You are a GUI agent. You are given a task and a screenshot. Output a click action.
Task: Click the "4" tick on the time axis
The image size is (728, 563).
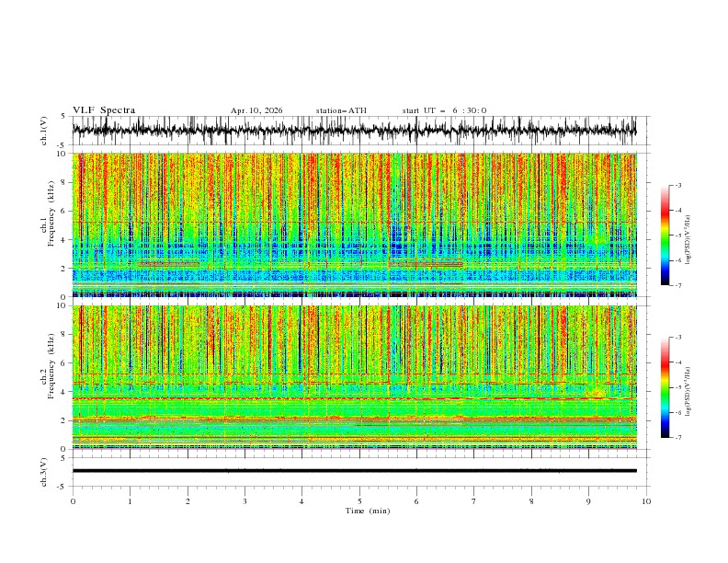click(301, 501)
